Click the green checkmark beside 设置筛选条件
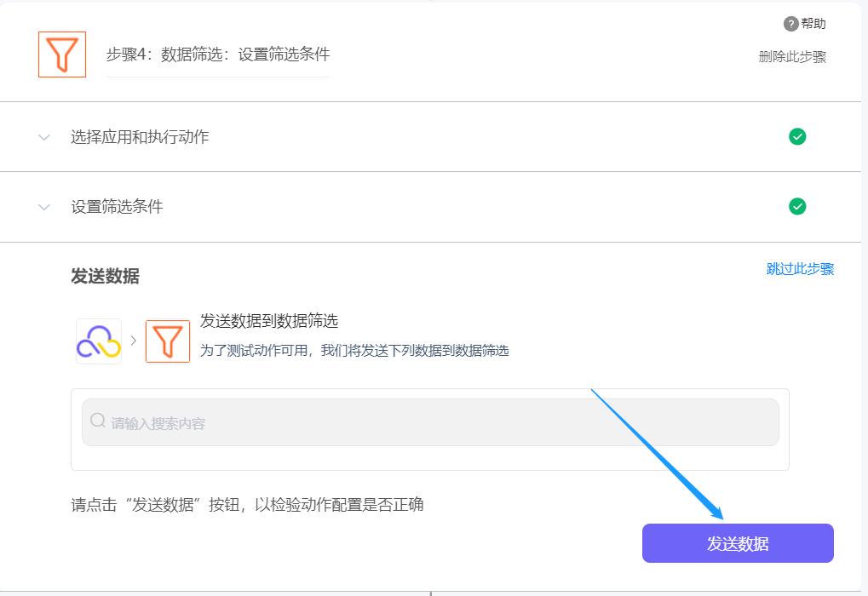The height and width of the screenshot is (596, 868). click(x=796, y=206)
